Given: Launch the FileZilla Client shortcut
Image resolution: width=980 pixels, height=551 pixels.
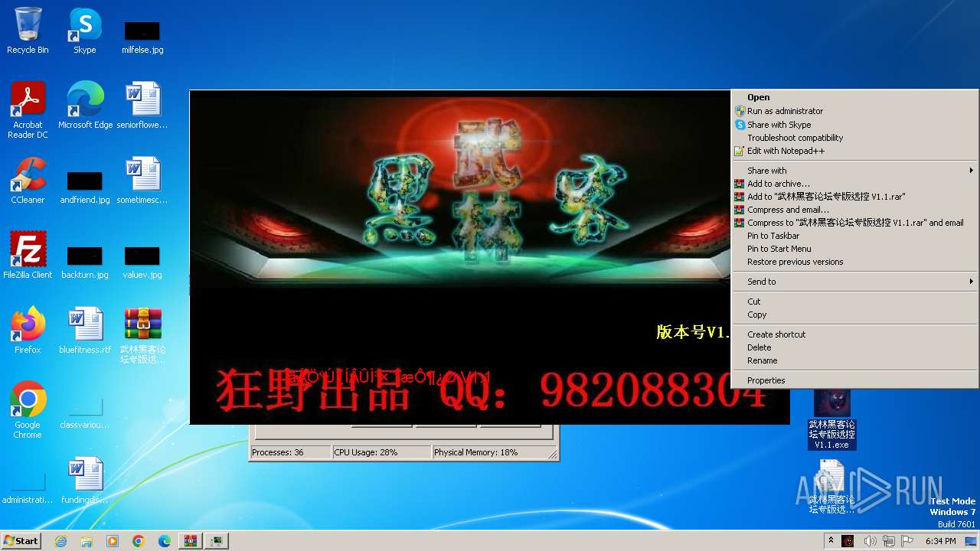Looking at the screenshot, I should point(28,255).
